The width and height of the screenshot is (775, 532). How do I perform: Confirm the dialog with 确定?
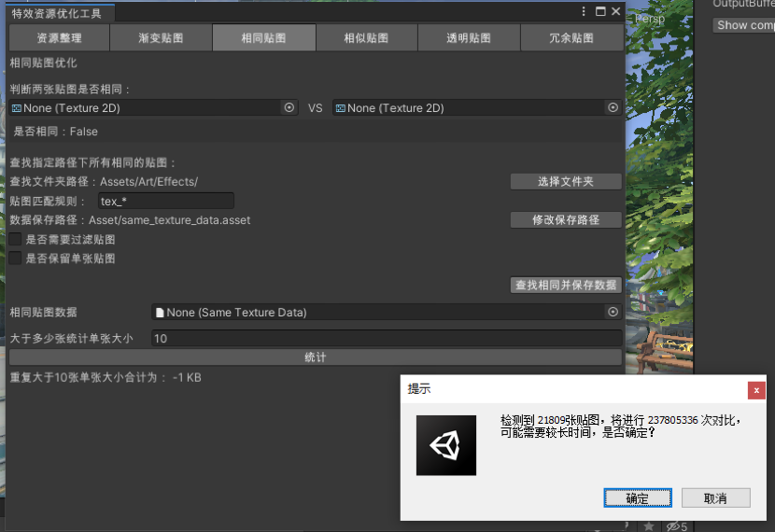pyautogui.click(x=638, y=497)
